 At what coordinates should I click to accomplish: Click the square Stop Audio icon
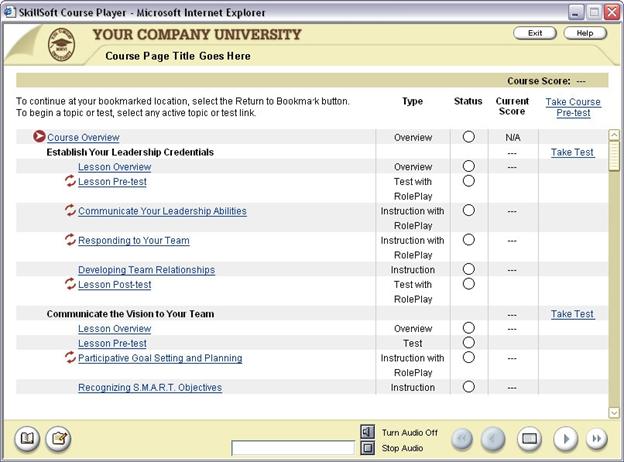(x=367, y=448)
